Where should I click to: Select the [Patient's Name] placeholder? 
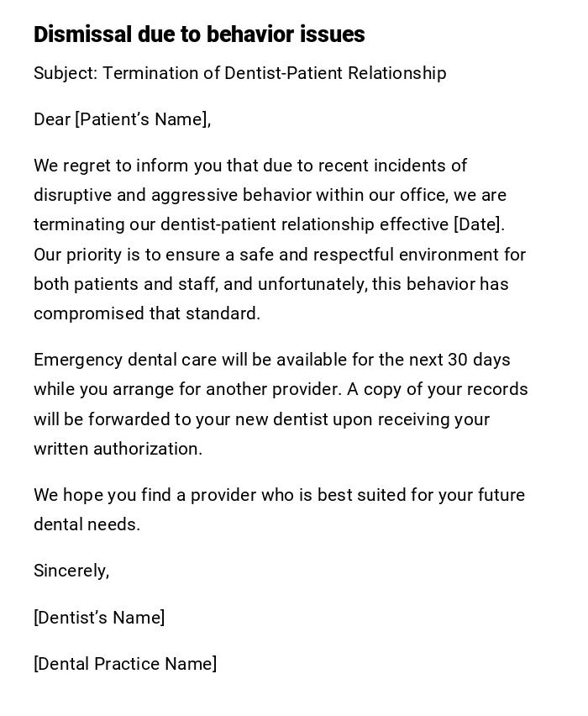142,119
